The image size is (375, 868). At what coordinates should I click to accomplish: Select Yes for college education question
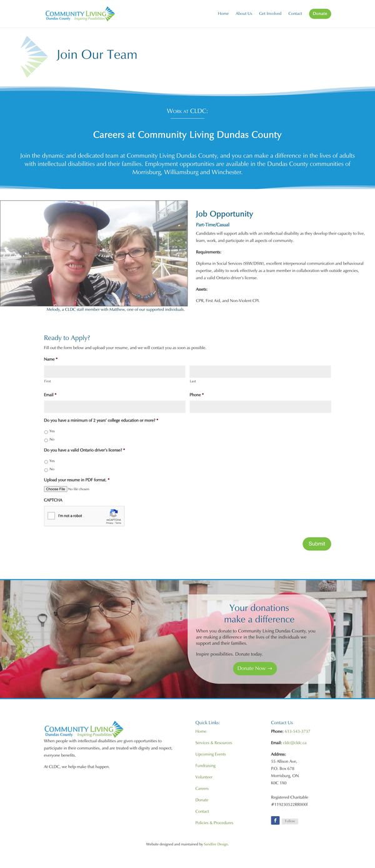[x=46, y=432]
